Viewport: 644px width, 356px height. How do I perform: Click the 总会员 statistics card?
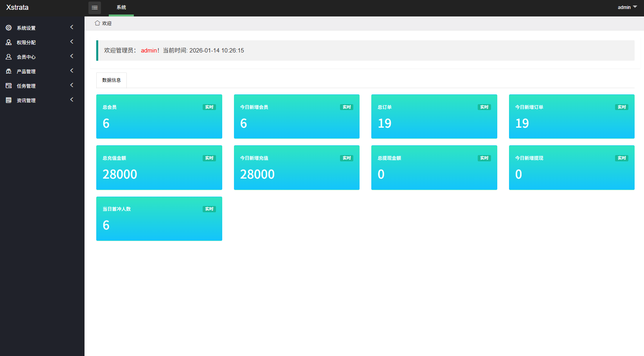[x=159, y=116]
